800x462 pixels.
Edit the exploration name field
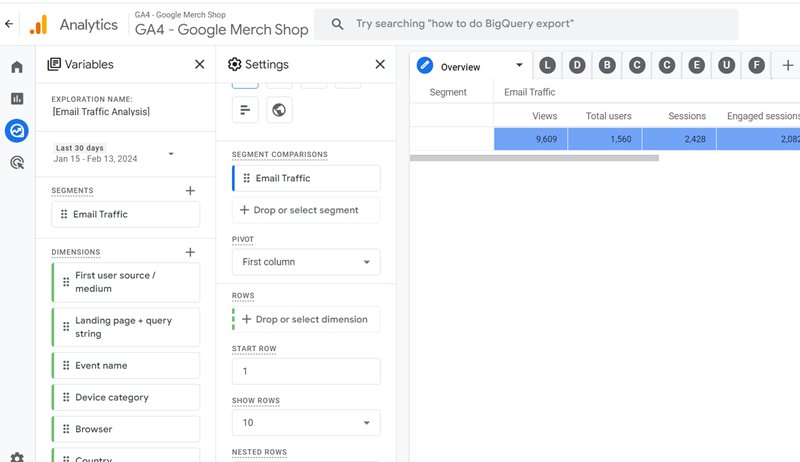(101, 112)
